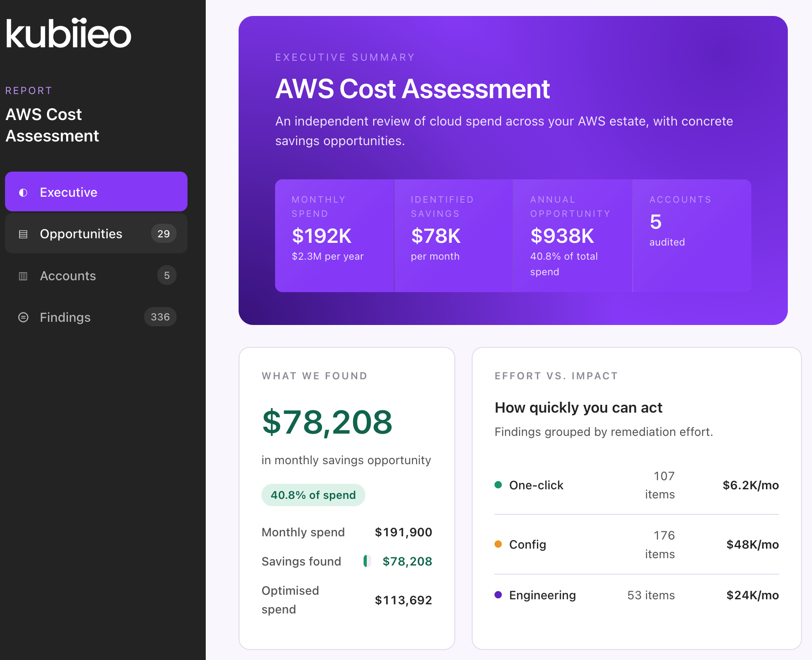Click the How quickly you can act heading
The width and height of the screenshot is (812, 660).
[x=578, y=408]
